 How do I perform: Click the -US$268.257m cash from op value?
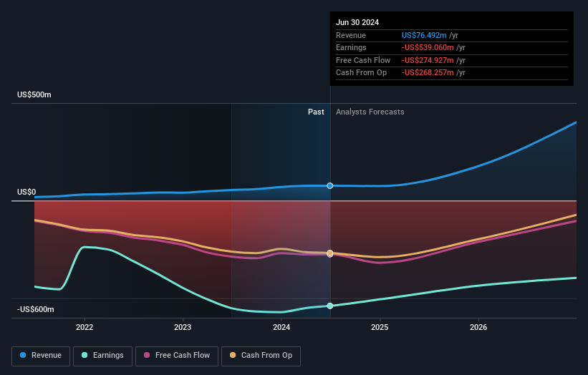[428, 73]
